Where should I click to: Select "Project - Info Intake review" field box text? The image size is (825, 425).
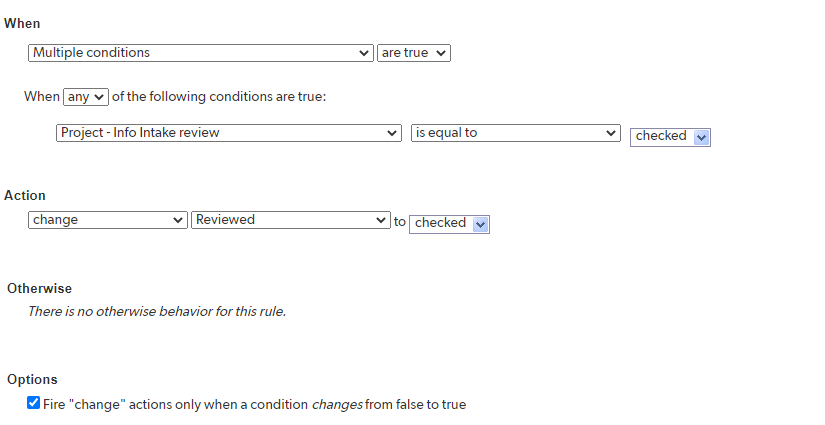(x=140, y=133)
